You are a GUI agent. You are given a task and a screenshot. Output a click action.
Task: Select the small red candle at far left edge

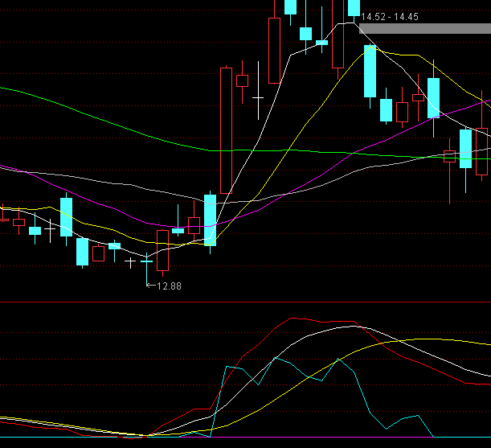pyautogui.click(x=18, y=222)
